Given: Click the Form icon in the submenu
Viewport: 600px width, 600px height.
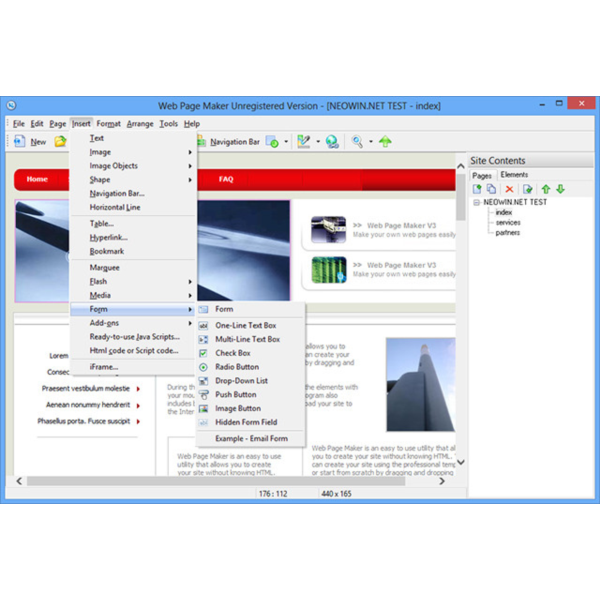Looking at the screenshot, I should (203, 309).
